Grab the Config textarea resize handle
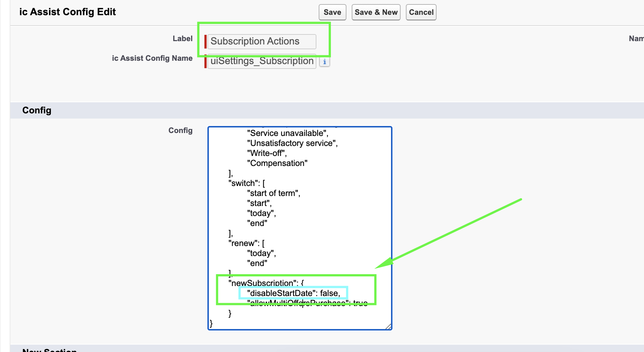Screen dimensions: 644x352 tap(388, 326)
